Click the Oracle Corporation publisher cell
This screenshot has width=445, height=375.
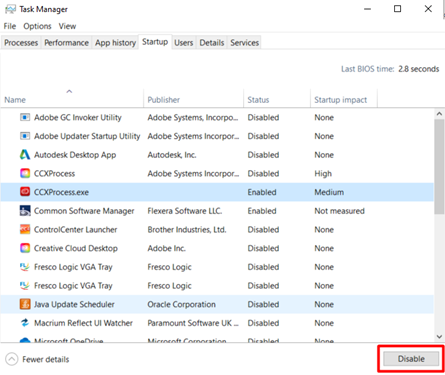click(181, 304)
